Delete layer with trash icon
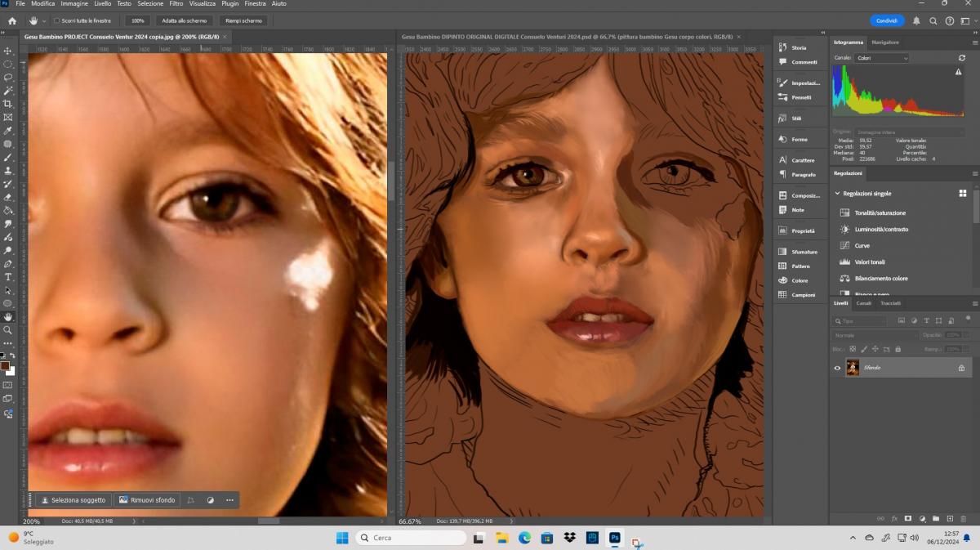The width and height of the screenshot is (980, 550). [x=964, y=518]
